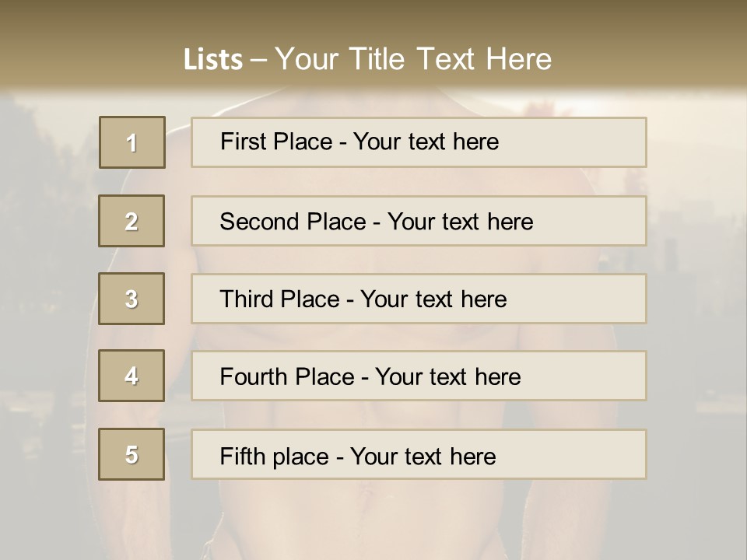The height and width of the screenshot is (560, 747).
Task: Click "Your Title Text Here" in heading
Action: [x=413, y=59]
